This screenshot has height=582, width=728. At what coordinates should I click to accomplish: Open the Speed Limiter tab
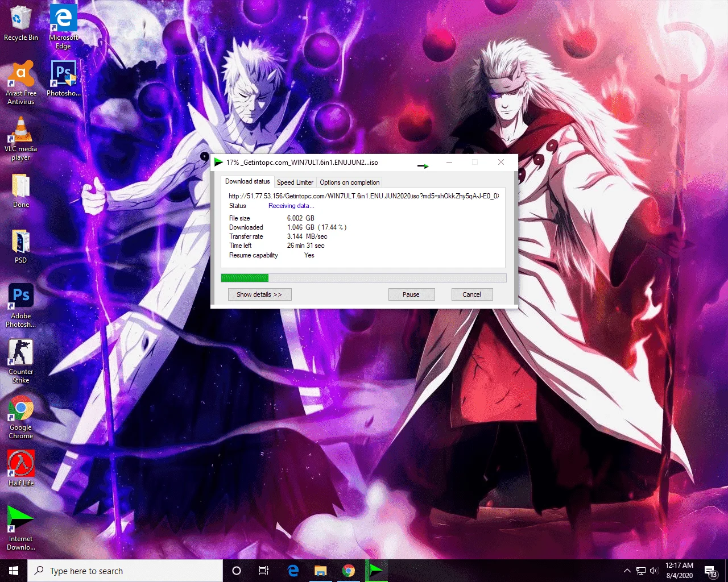(x=295, y=182)
